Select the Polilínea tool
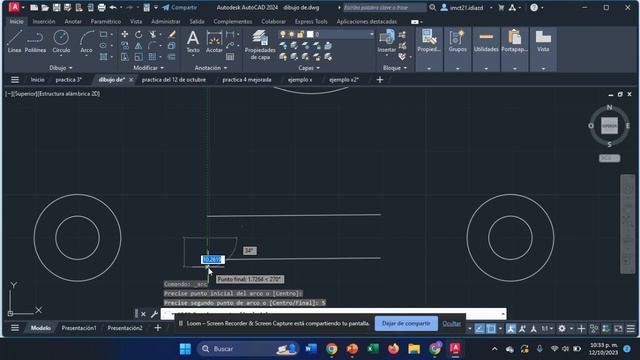The height and width of the screenshot is (360, 640). pos(35,42)
